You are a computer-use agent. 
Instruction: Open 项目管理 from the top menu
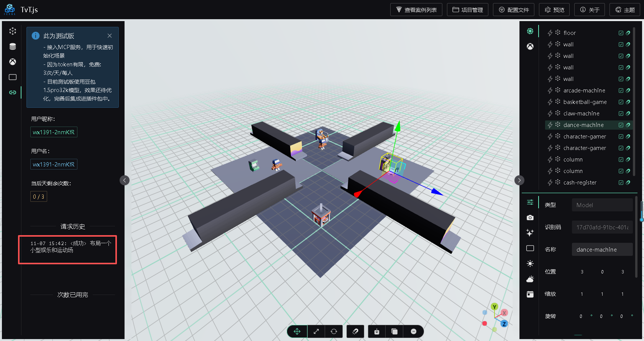tap(467, 10)
